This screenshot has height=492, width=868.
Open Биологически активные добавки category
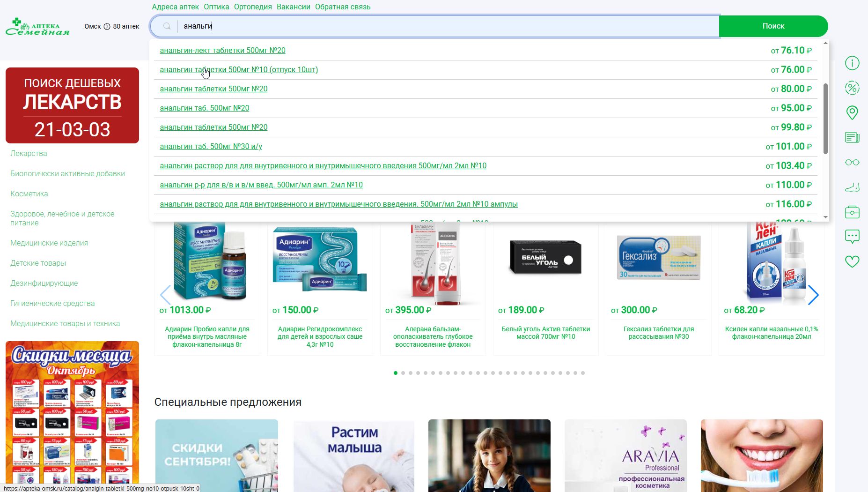click(x=67, y=173)
